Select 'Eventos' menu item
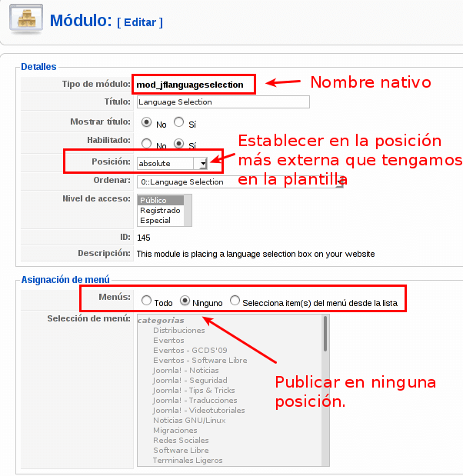The height and width of the screenshot is (476, 463). 168,341
